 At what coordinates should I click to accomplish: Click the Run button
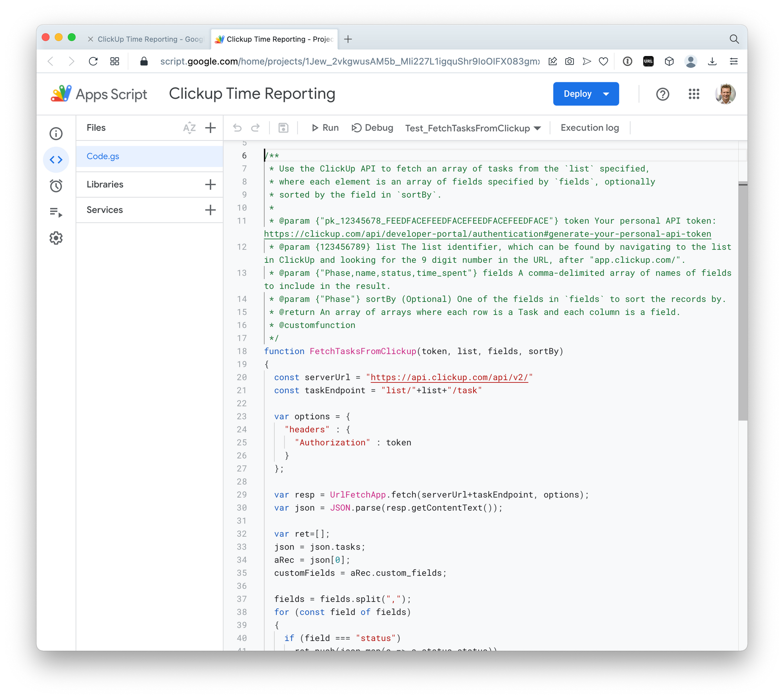(325, 128)
